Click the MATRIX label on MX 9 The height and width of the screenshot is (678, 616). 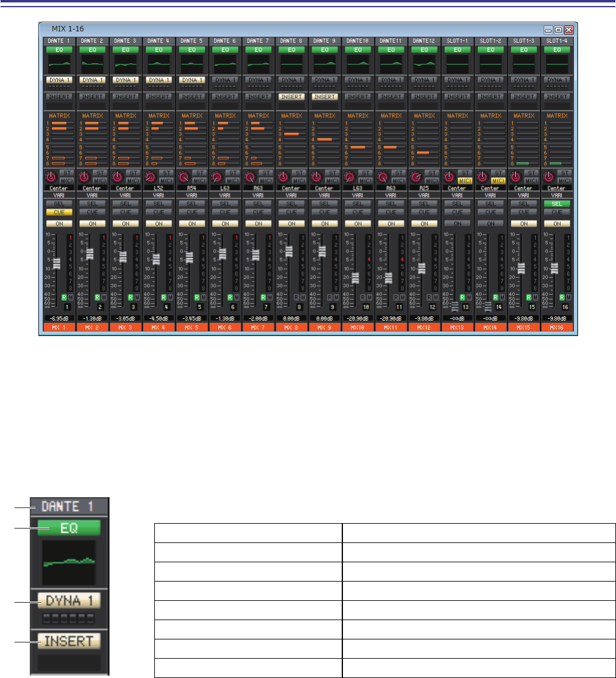(x=325, y=116)
